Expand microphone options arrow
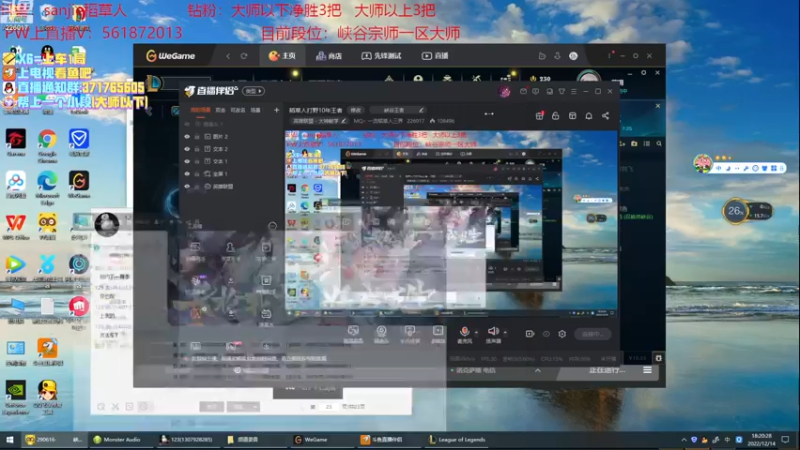 click(476, 333)
